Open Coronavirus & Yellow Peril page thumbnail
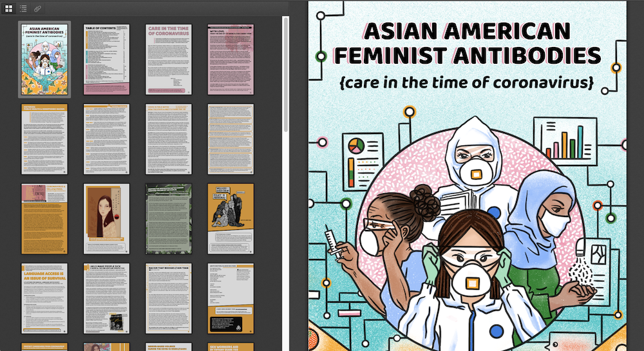Screen dimensions: 644x351 44,219
